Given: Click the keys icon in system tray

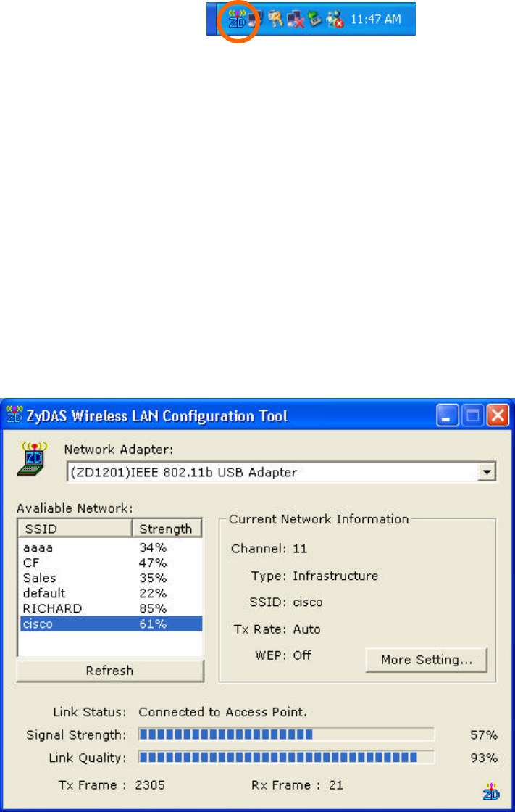Looking at the screenshot, I should pos(275,20).
